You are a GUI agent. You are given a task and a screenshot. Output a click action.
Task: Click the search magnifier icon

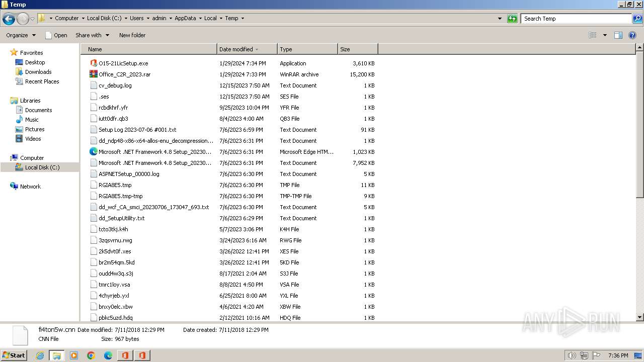[637, 19]
